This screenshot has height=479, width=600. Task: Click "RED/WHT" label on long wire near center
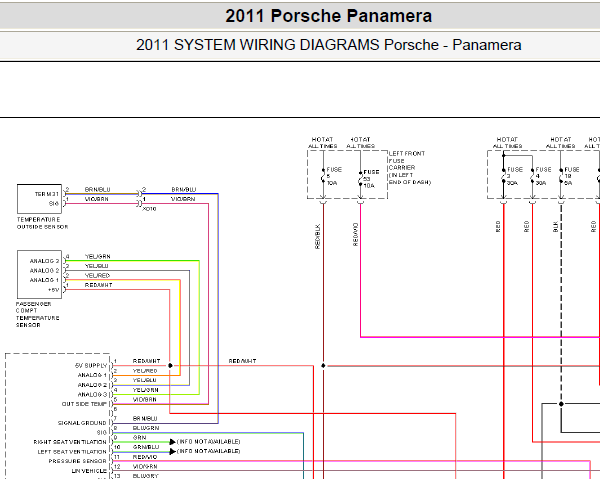tap(242, 361)
